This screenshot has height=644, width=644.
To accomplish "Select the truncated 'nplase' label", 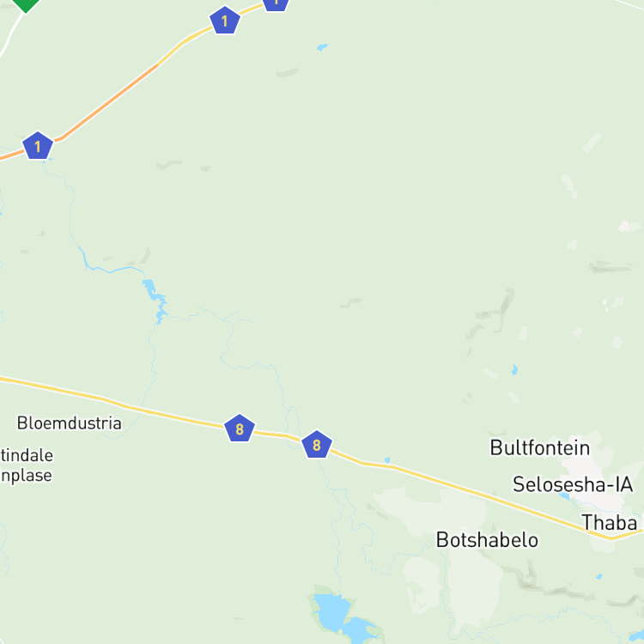I will point(26,476).
